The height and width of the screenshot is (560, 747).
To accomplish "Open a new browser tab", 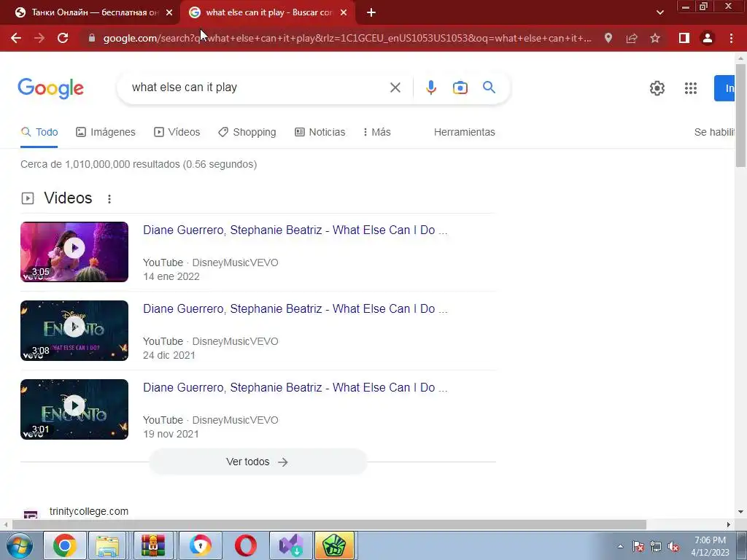I will click(x=371, y=13).
